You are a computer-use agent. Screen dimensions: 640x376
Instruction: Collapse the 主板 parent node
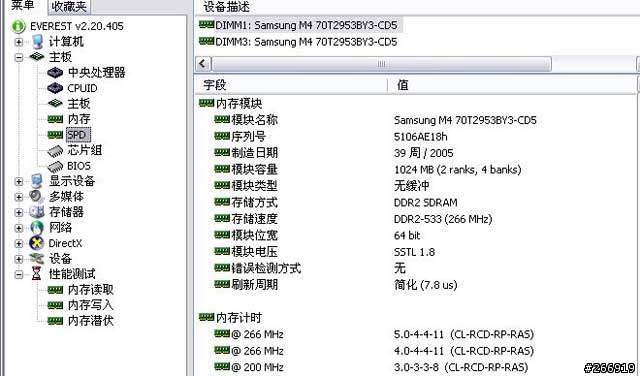tap(18, 58)
